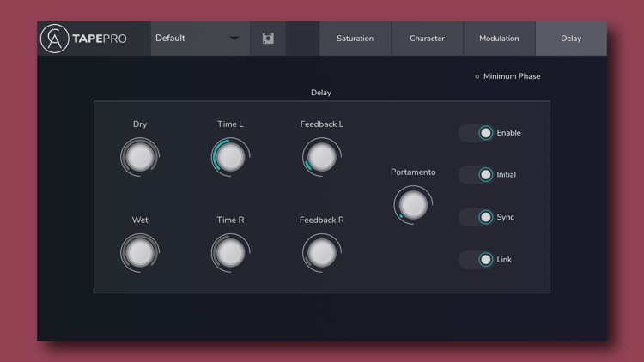Click the Time R knob
644x362 pixels.
230,253
